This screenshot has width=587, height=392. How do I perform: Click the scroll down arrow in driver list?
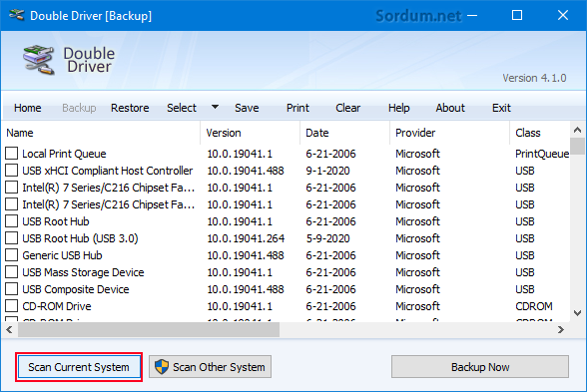[x=578, y=313]
